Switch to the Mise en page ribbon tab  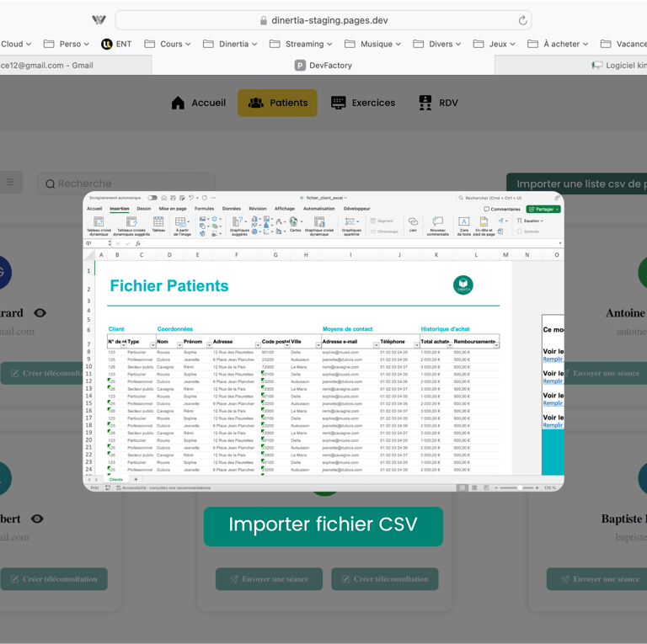pyautogui.click(x=173, y=209)
